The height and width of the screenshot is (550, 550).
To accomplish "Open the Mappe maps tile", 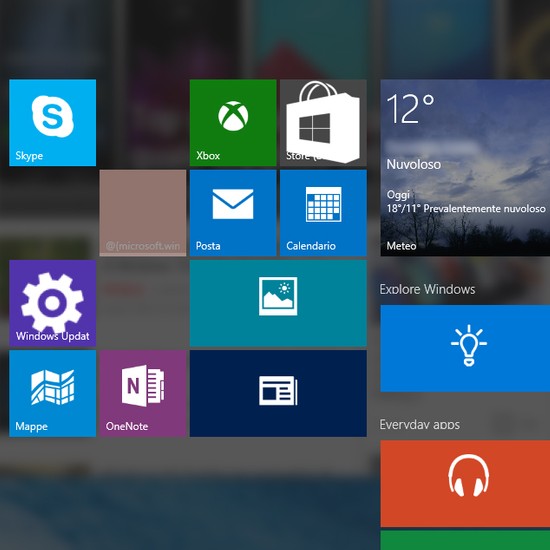I will click(53, 393).
